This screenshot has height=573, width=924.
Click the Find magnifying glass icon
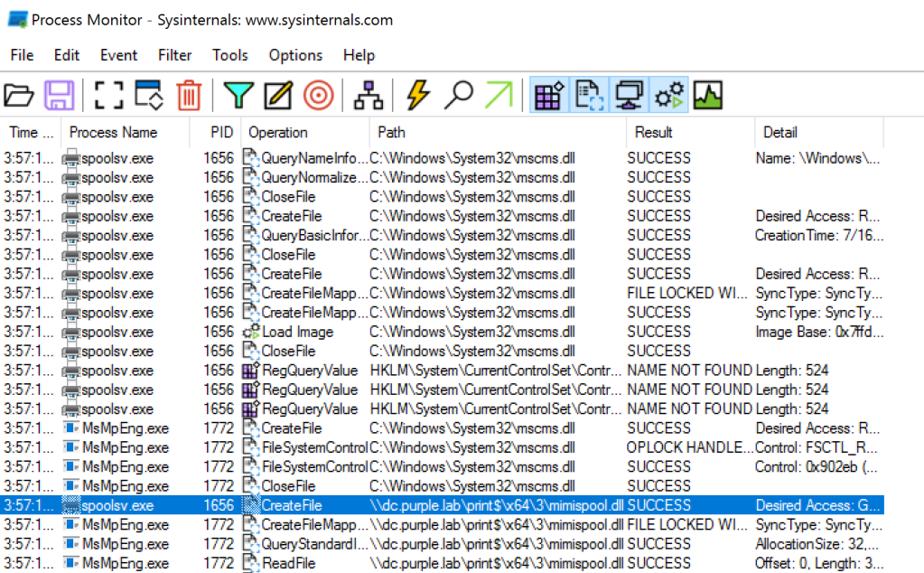point(459,95)
